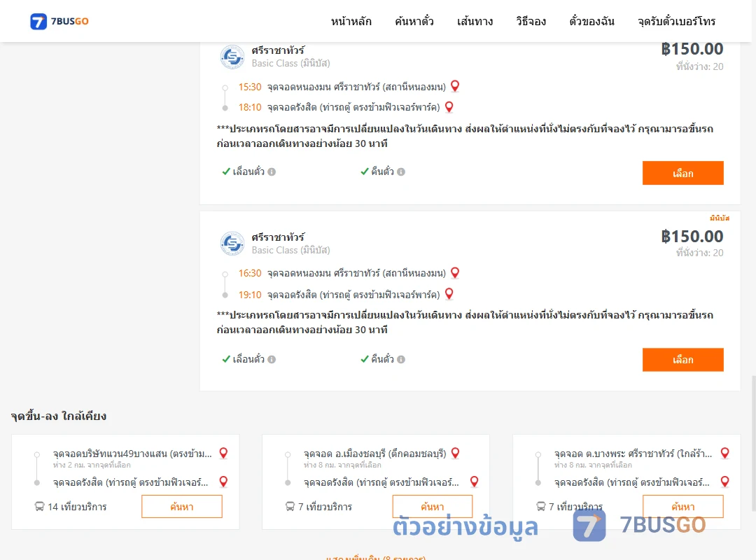This screenshot has height=560, width=756.
Task: Open map pin for 18:10 arrival stop
Action: coord(449,107)
